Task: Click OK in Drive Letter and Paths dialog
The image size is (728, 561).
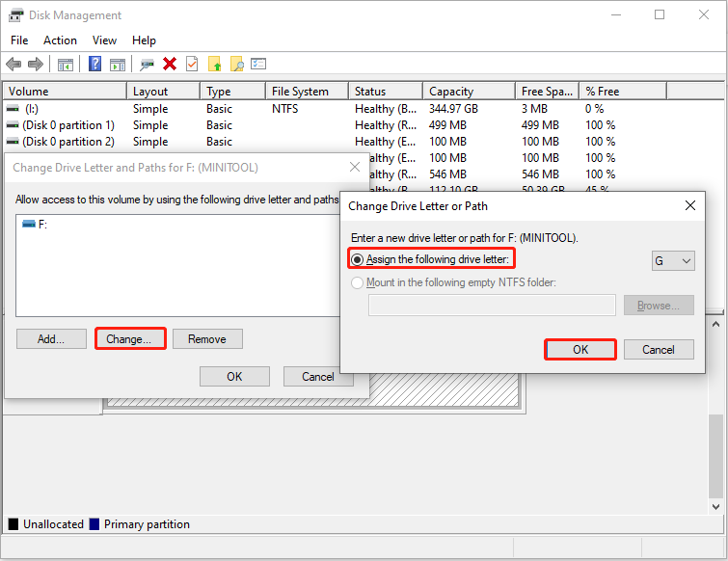Action: (x=234, y=376)
